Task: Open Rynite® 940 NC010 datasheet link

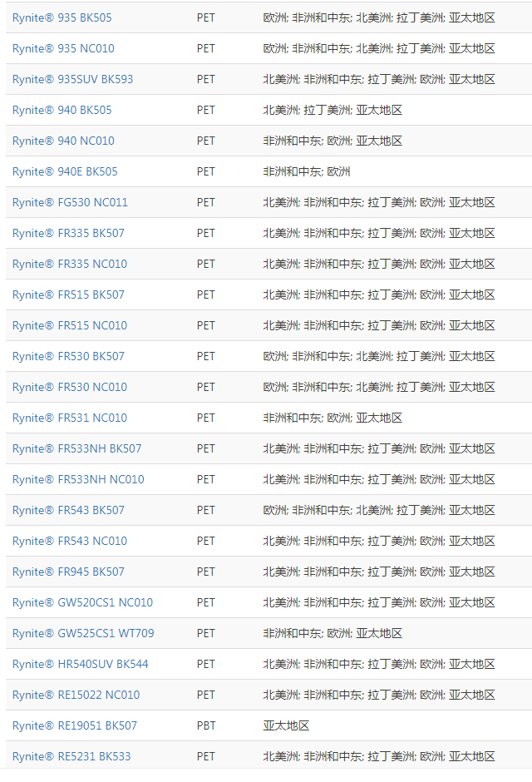Action: tap(63, 141)
